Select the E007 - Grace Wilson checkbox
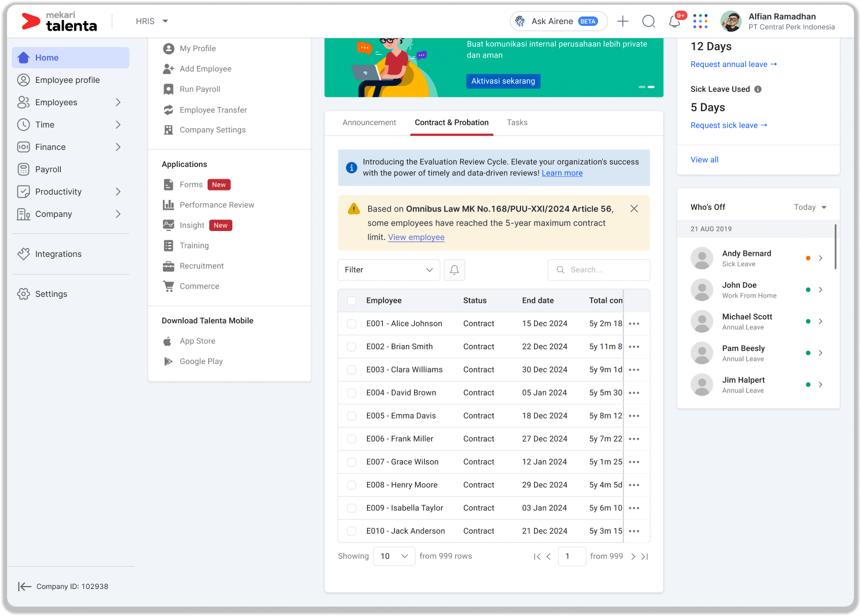The width and height of the screenshot is (861, 616). pyautogui.click(x=352, y=462)
